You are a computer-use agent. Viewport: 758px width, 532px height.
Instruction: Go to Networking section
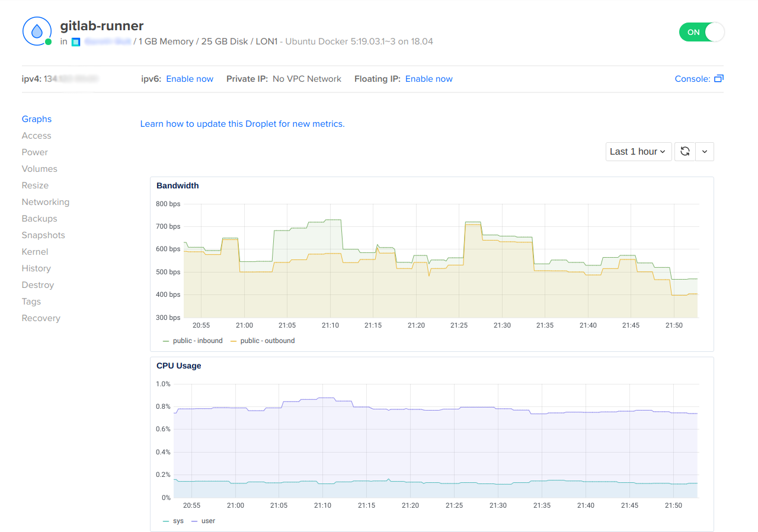click(x=46, y=202)
